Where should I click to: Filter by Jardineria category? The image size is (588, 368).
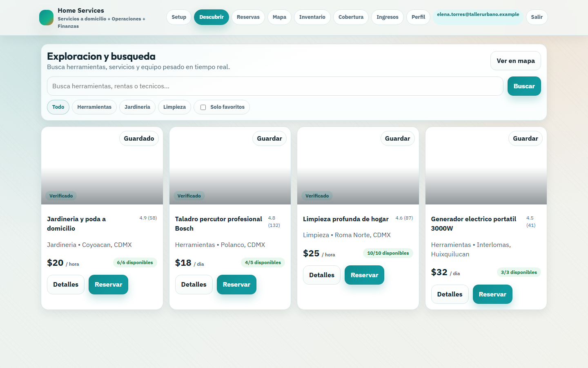point(137,107)
